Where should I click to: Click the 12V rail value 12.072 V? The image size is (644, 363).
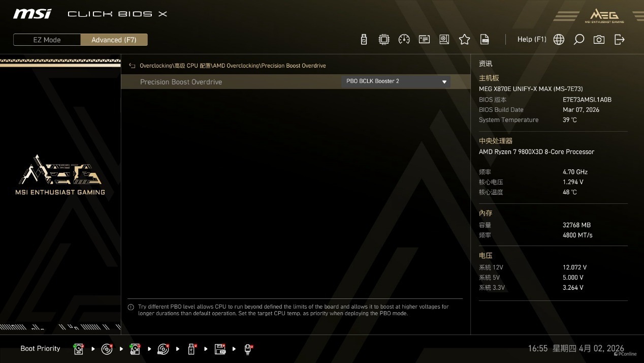point(574,267)
